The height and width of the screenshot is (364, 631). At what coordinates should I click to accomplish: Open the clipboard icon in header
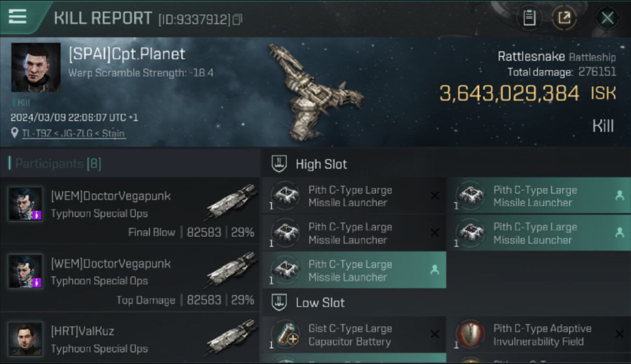[529, 18]
